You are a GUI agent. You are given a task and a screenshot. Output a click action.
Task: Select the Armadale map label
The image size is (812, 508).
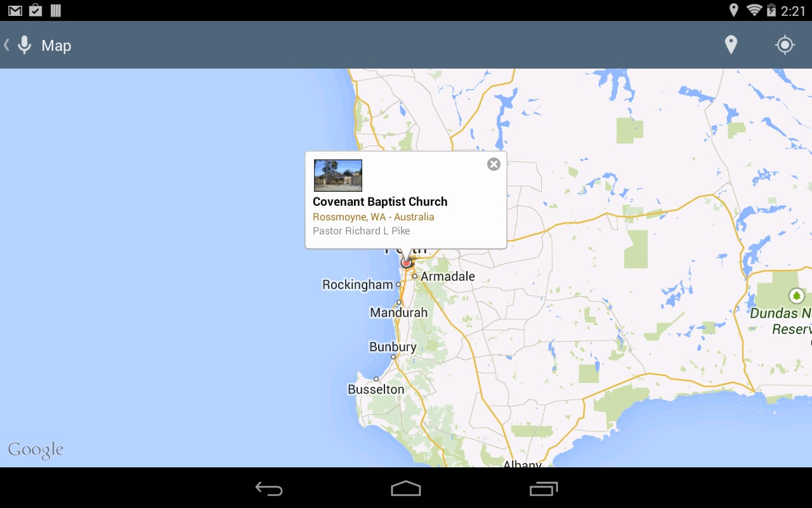tap(448, 276)
